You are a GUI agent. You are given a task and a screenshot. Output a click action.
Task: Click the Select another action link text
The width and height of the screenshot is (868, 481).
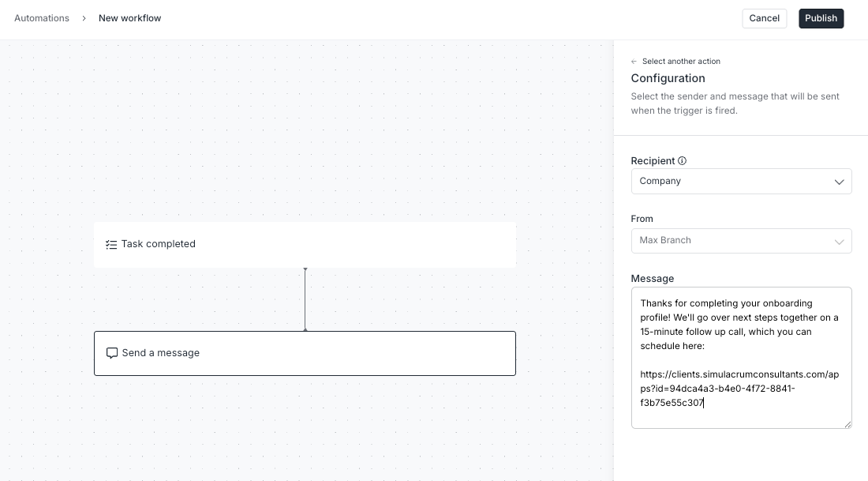681,62
